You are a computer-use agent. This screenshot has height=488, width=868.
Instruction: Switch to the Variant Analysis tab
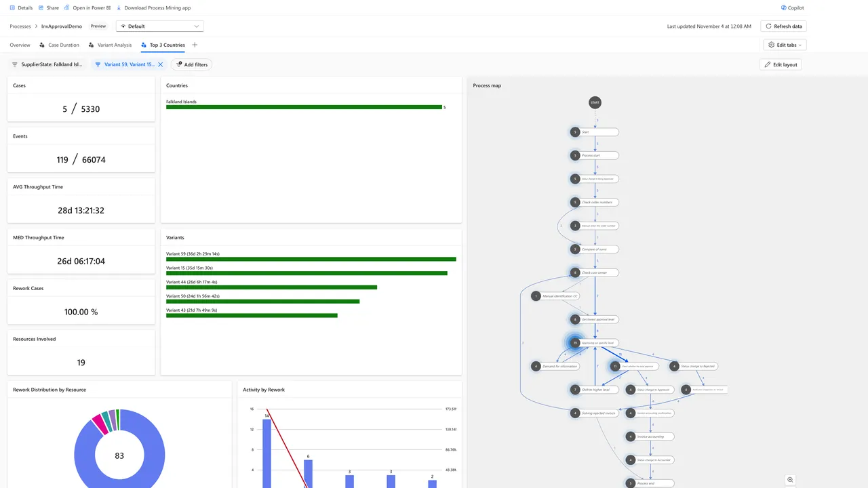110,45
